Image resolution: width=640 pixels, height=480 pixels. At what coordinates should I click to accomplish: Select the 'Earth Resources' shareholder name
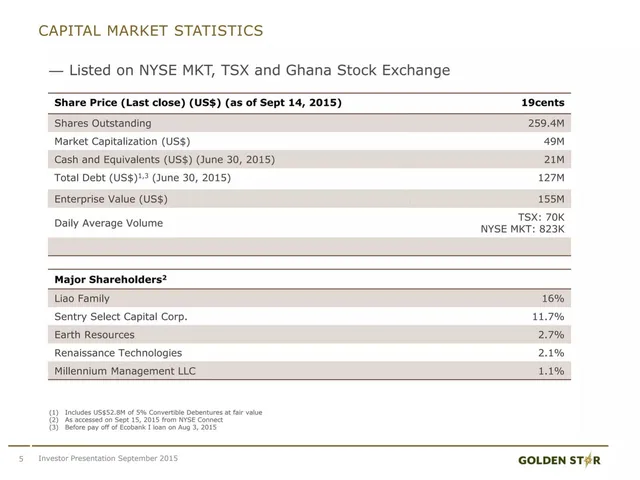pos(94,335)
